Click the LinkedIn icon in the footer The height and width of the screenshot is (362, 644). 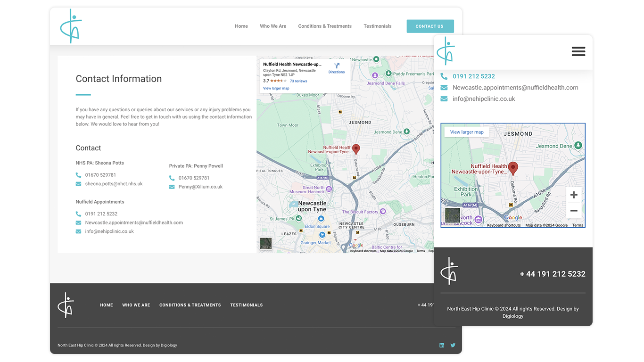point(442,345)
